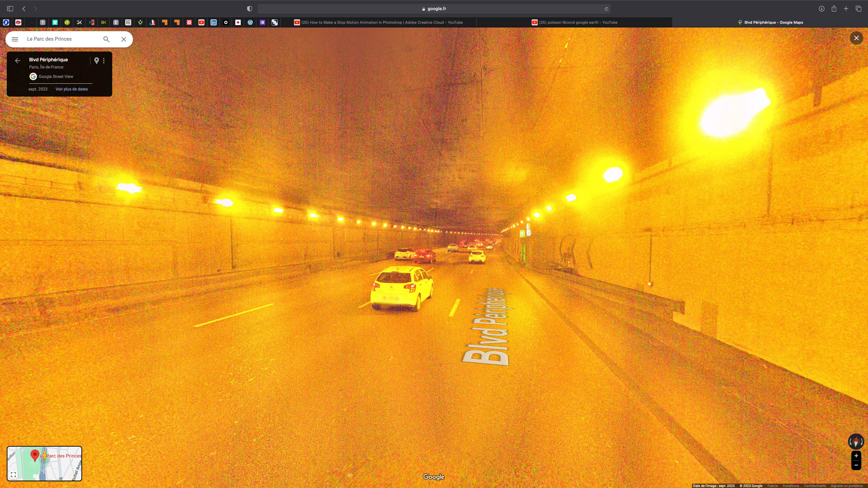Open the pinned YouTube tab

click(x=201, y=22)
